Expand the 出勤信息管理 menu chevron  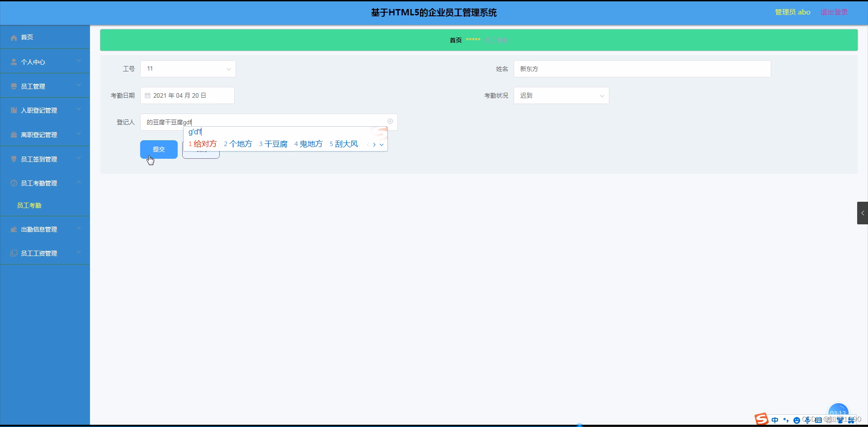[x=78, y=228]
